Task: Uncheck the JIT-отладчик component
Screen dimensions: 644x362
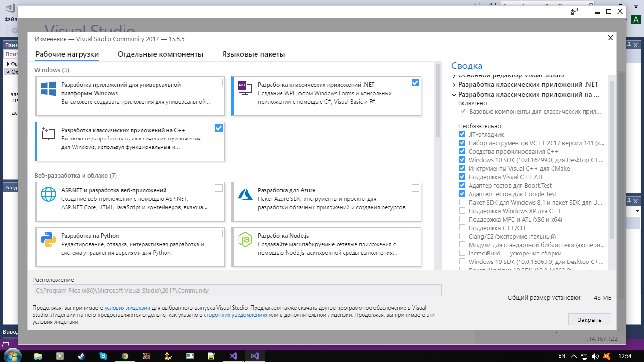Action: (x=462, y=135)
